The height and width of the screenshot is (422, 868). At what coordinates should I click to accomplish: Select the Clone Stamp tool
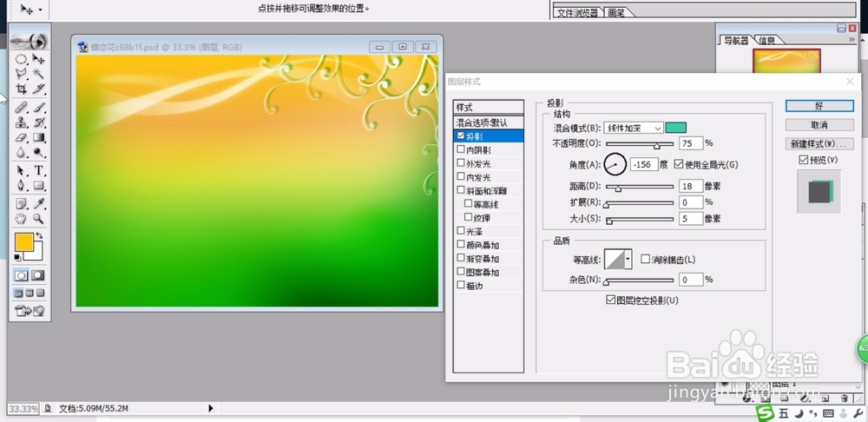[x=21, y=122]
